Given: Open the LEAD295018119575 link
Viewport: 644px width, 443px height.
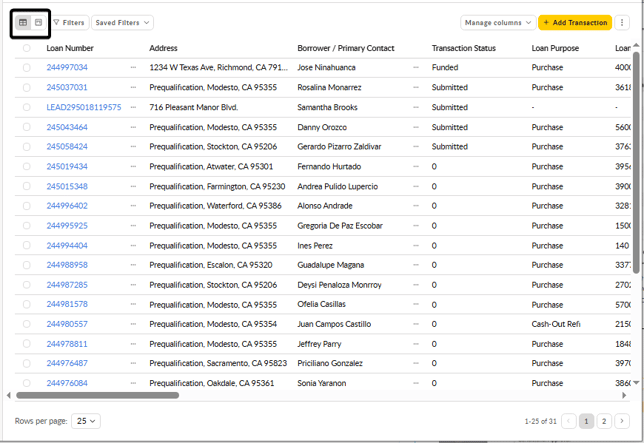Looking at the screenshot, I should tap(84, 107).
